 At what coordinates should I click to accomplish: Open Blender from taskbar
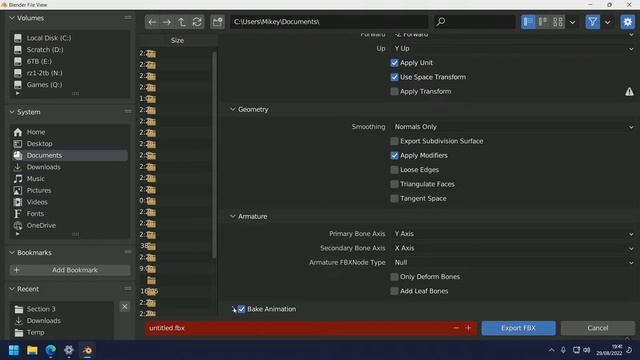87,350
